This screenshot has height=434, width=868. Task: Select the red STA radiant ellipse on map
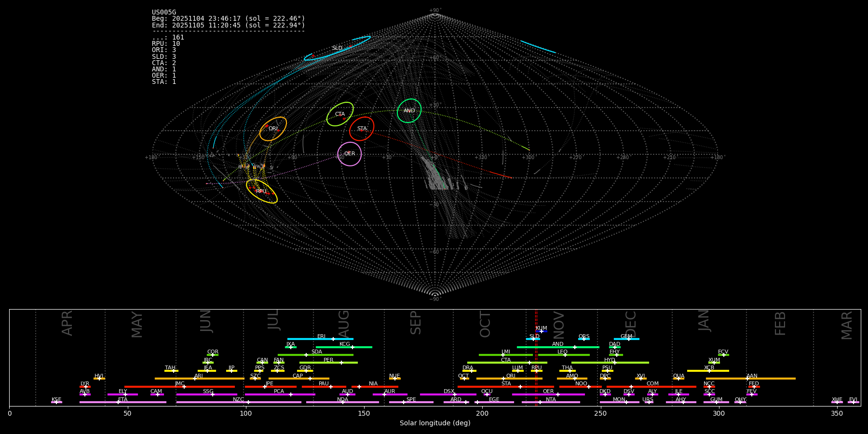[362, 129]
